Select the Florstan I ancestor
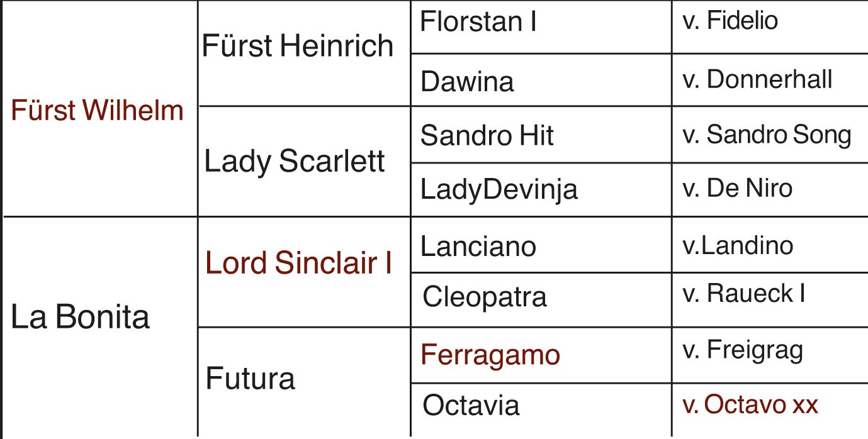 (x=478, y=23)
